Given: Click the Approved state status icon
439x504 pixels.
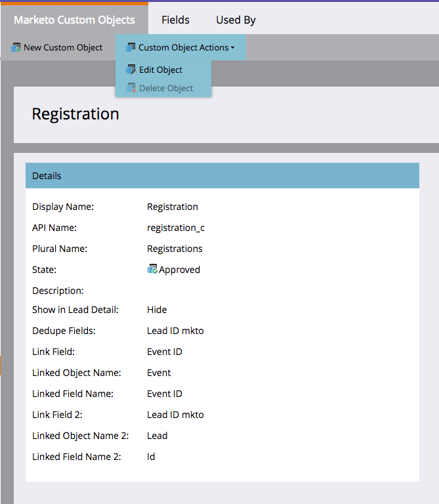Looking at the screenshot, I should pyautogui.click(x=152, y=269).
